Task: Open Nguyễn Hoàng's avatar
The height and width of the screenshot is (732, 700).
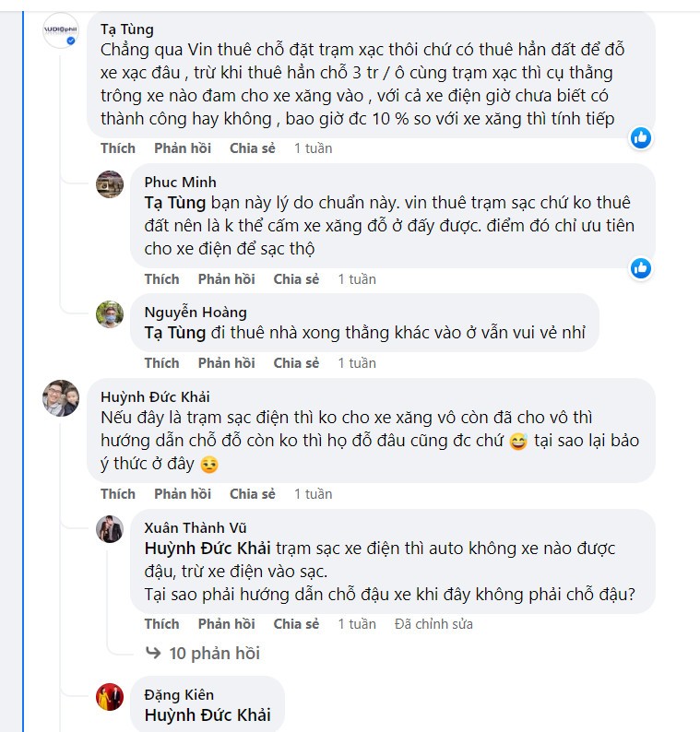Action: click(110, 313)
